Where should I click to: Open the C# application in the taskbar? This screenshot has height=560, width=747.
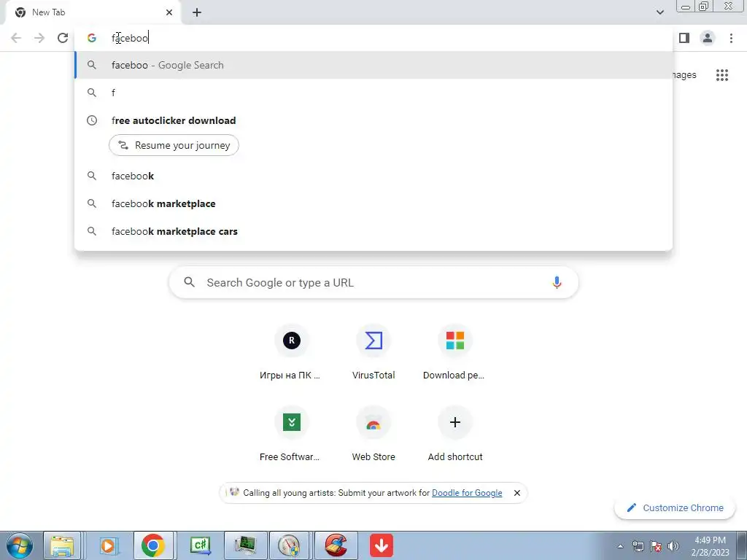(201, 545)
